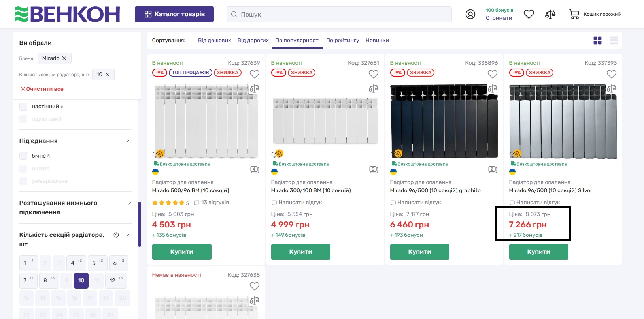The height and width of the screenshot is (319, 644).
Task: Add Mirado 96/500 graphite to wishlist
Action: click(x=493, y=74)
